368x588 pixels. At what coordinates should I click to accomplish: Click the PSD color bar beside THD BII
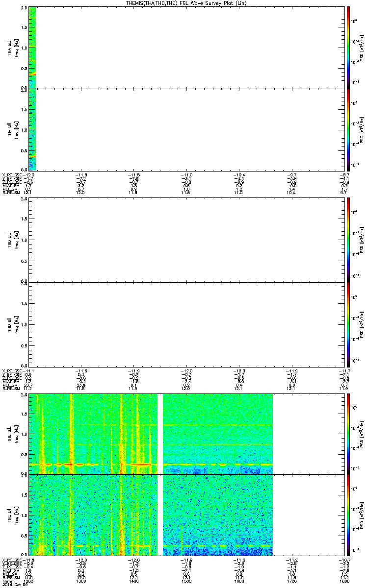coord(348,324)
